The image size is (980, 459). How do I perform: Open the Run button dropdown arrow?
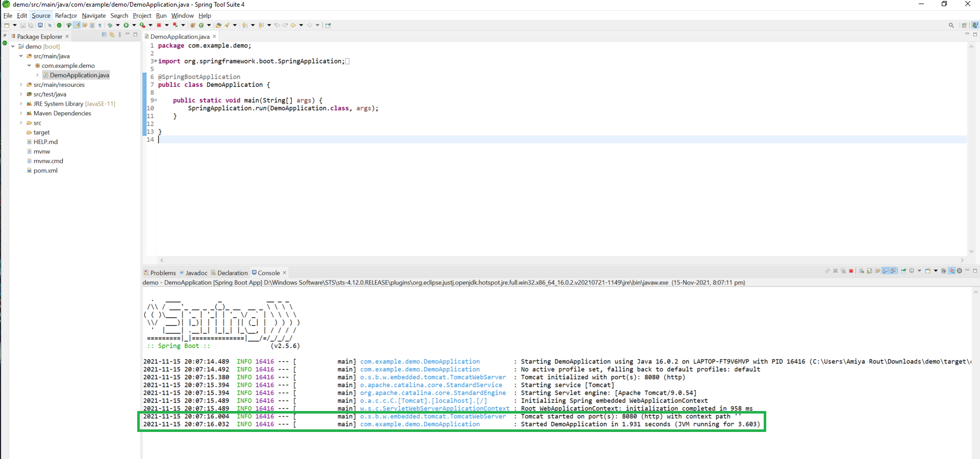[134, 25]
